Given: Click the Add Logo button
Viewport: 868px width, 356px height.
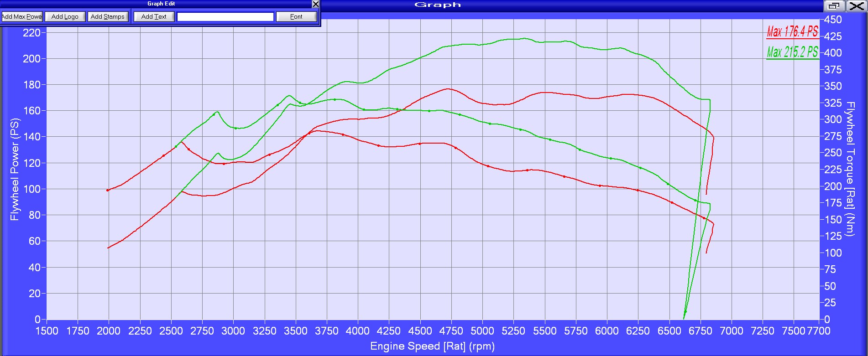Looking at the screenshot, I should (65, 17).
